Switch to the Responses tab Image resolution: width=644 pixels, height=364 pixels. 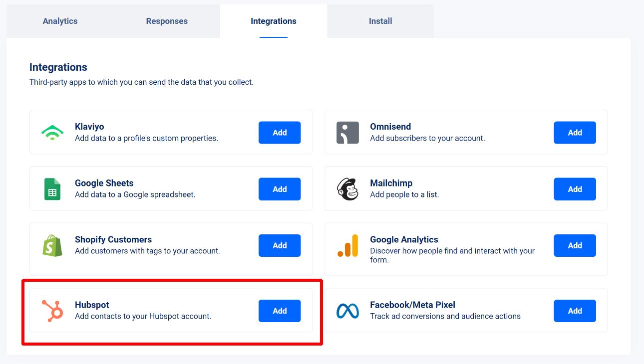167,21
